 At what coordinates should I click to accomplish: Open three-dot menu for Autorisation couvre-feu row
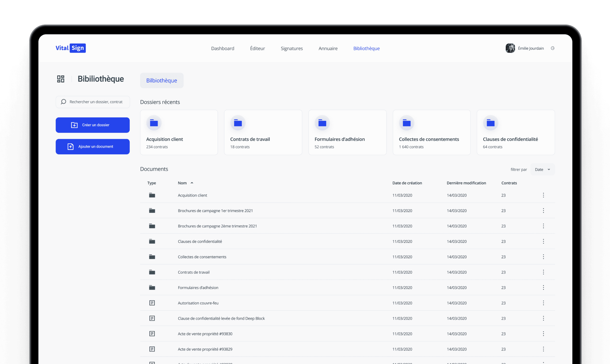click(543, 303)
